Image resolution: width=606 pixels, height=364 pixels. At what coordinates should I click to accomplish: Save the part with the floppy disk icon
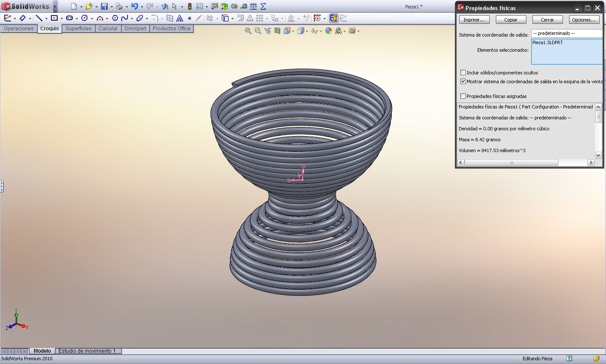pyautogui.click(x=104, y=6)
